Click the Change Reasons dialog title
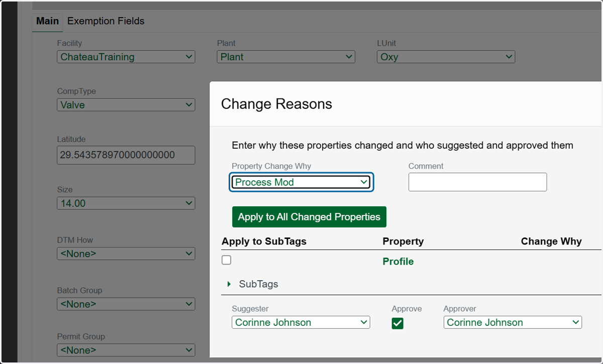 (276, 104)
